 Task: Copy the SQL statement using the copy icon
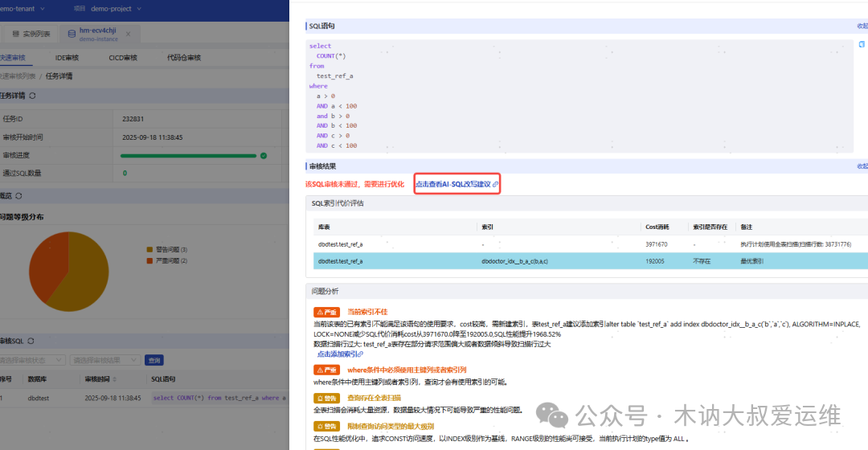coord(862,44)
